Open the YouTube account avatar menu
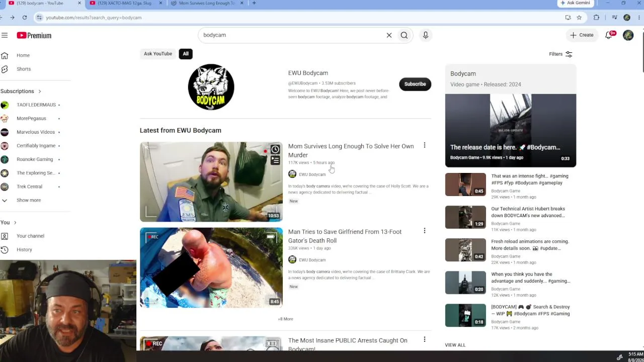 [628, 35]
